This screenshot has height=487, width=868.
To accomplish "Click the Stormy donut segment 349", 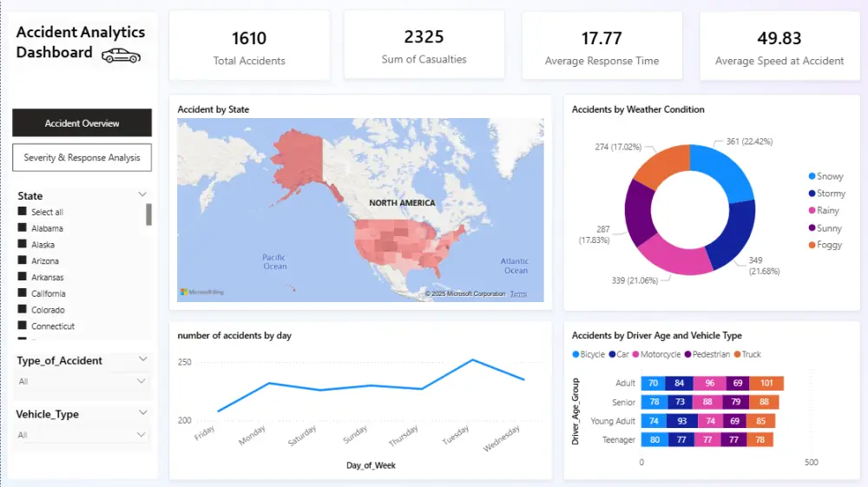I will [734, 235].
